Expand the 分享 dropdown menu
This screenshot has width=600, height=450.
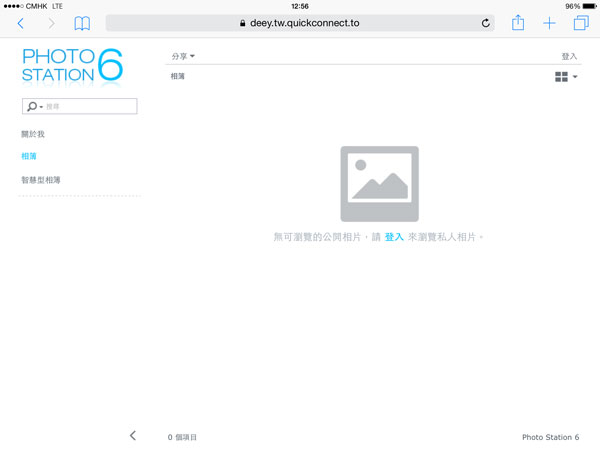click(x=183, y=57)
